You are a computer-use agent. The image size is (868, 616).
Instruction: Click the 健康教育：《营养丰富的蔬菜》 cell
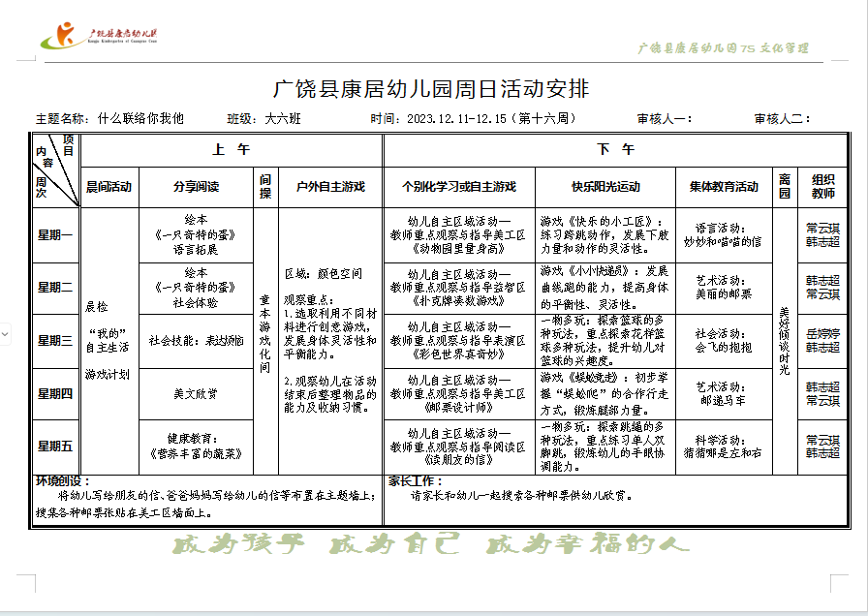(x=196, y=447)
